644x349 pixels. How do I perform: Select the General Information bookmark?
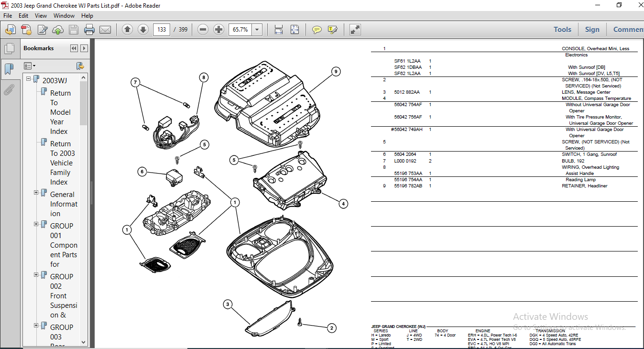[x=64, y=204]
